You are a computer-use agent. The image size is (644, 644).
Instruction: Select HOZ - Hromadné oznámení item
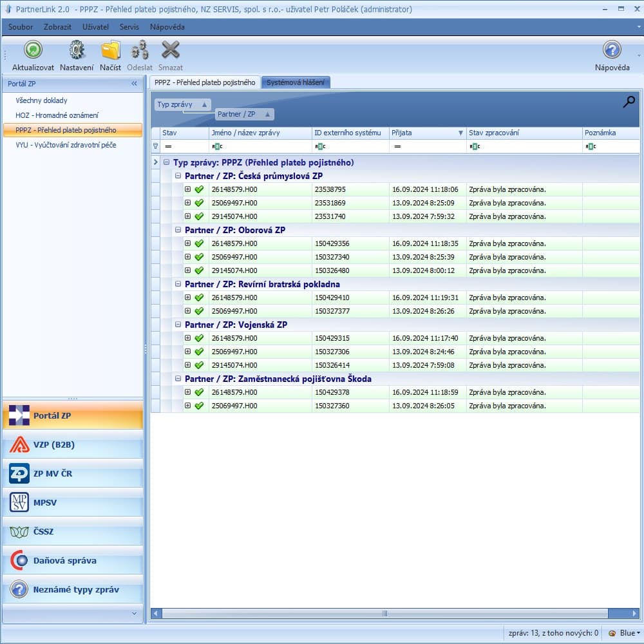(x=57, y=115)
